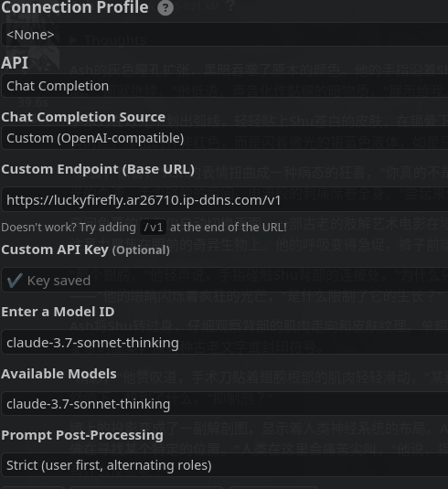Select the Strict prompt post-processing dropdown
The height and width of the screenshot is (489, 448).
pos(225,465)
